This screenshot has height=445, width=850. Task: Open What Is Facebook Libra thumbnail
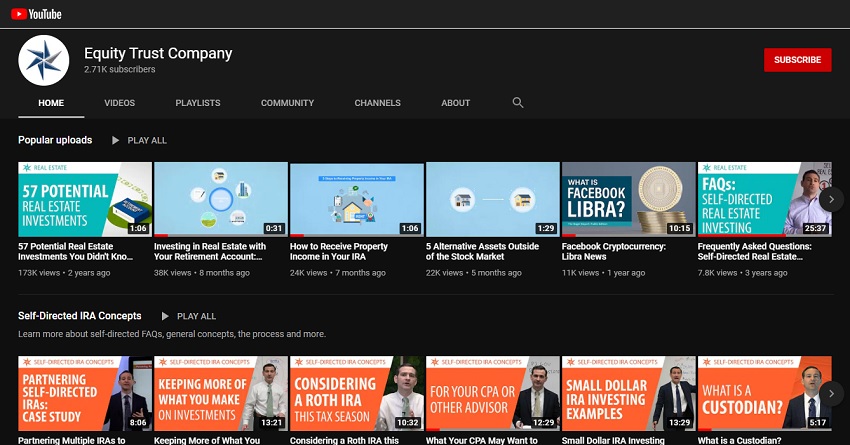[628, 199]
